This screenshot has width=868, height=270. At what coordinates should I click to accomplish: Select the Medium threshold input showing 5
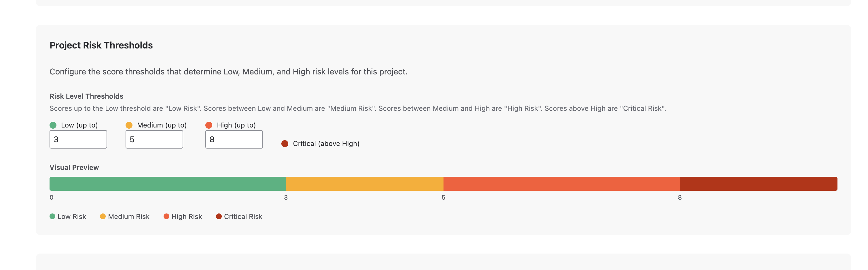click(154, 139)
